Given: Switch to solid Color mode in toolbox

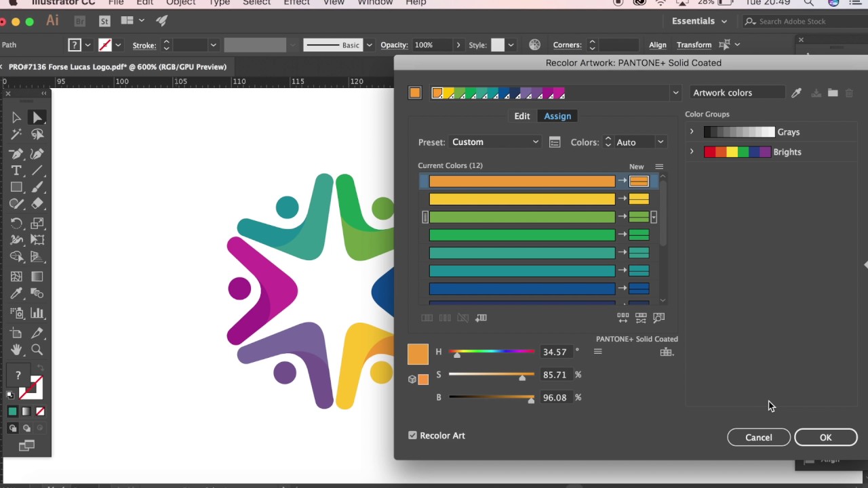Looking at the screenshot, I should coord(12,411).
